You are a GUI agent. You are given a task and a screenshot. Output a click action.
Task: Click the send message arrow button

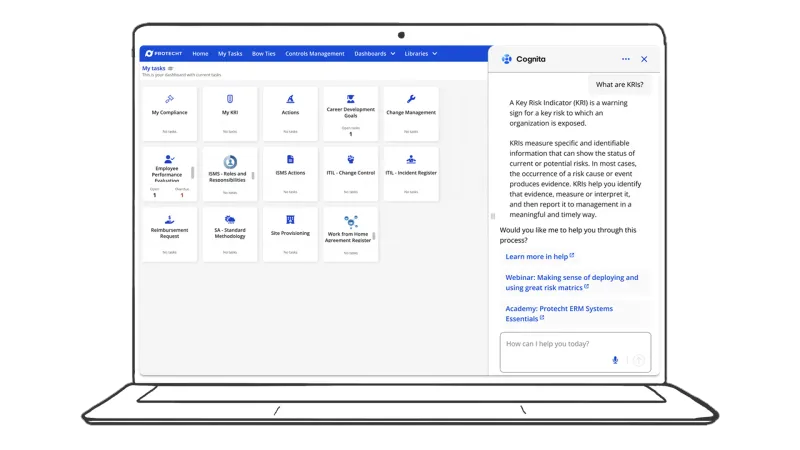pos(638,360)
